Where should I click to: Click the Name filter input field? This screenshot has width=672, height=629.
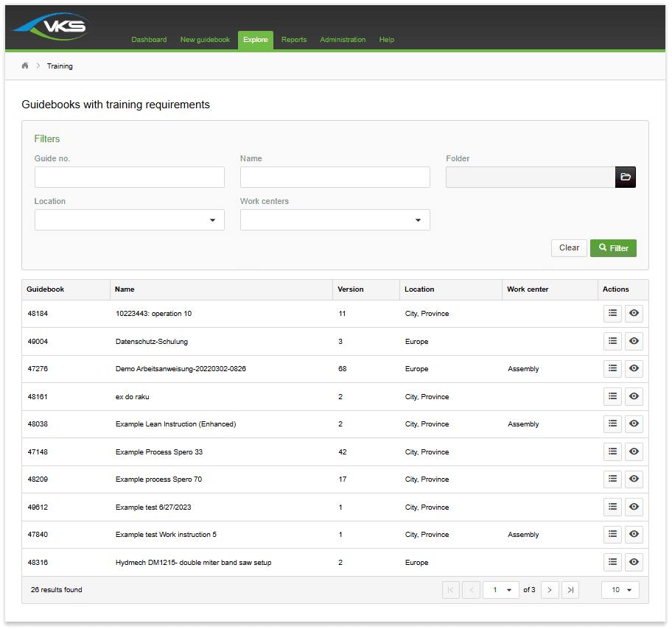[335, 177]
